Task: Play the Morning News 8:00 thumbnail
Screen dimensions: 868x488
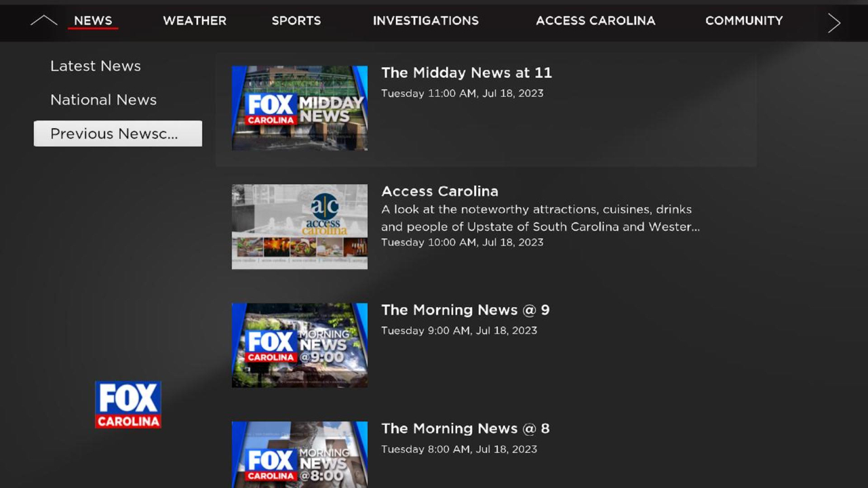Action: tap(300, 455)
